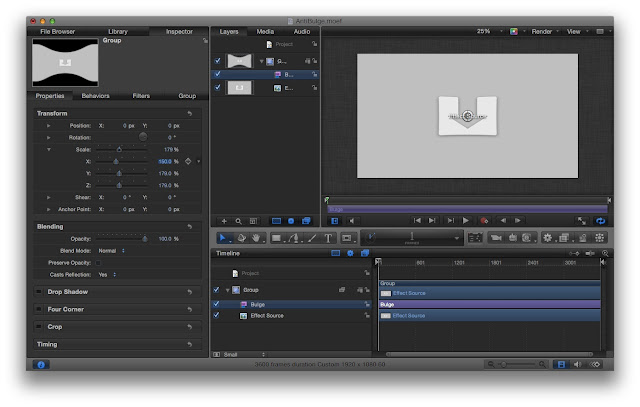
Task: Click the Add Generator icon
Action: click(x=527, y=238)
